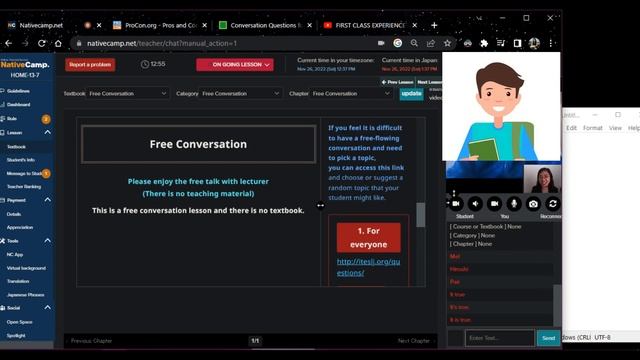Go to Prev Lesson

pos(397,82)
